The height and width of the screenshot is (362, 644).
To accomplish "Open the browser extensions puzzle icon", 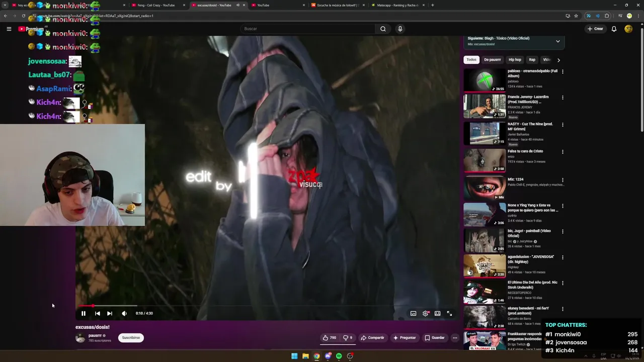I will tap(607, 16).
